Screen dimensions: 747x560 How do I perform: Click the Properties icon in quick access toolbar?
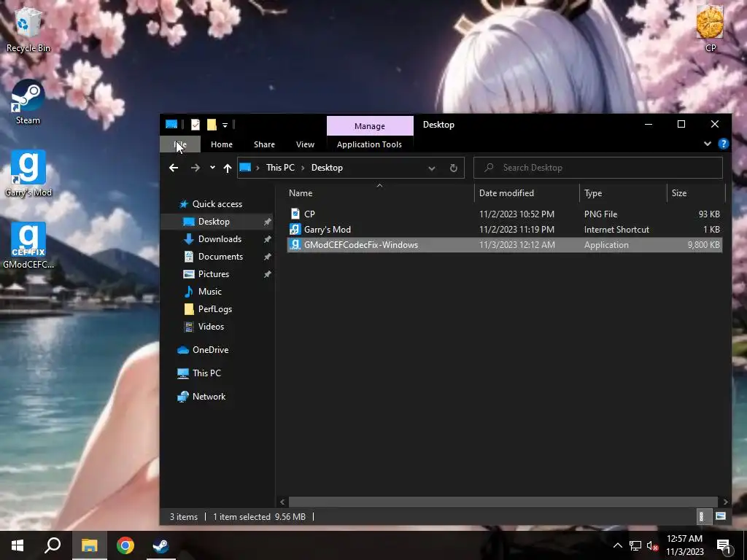tap(196, 125)
